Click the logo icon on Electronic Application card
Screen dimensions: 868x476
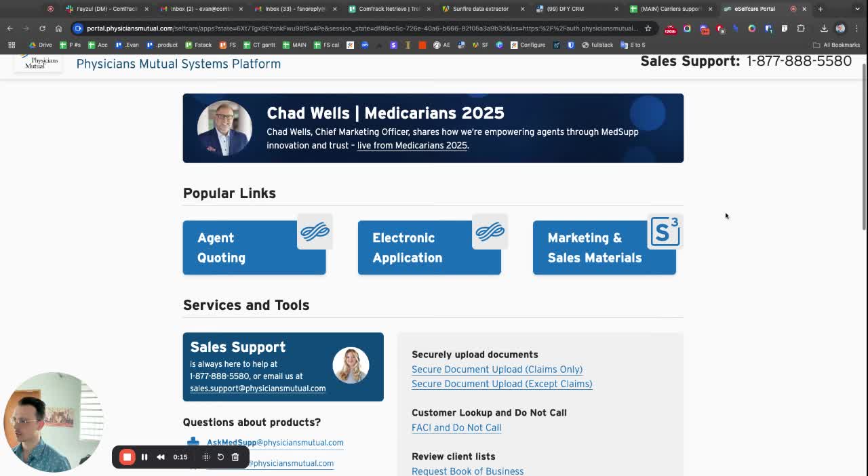(x=490, y=231)
